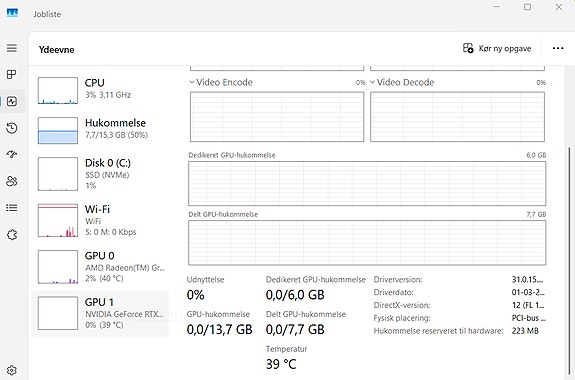
Task: Click the 0,0/13,7 GB GPU memory value
Action: (x=219, y=329)
